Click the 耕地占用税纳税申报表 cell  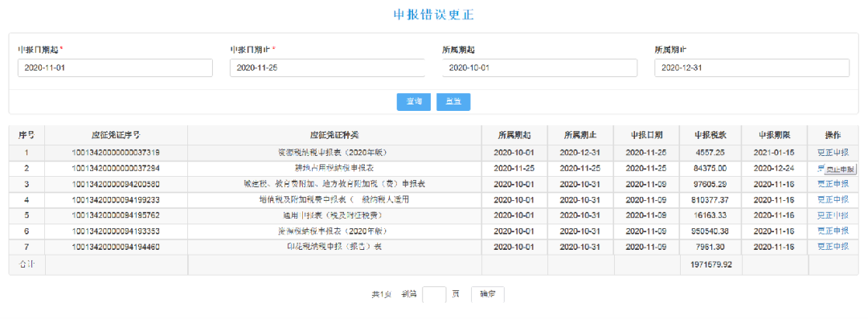335,168
